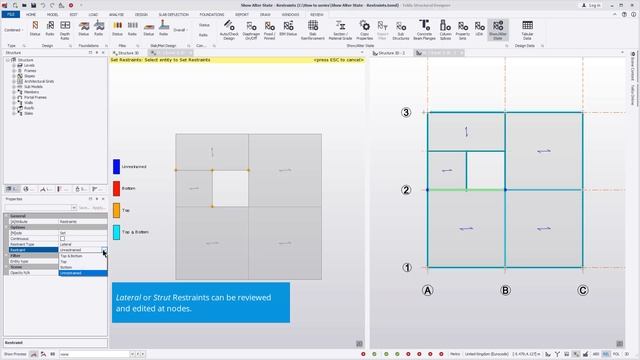Expand the Levels node in Structure tree
This screenshot has height=360, width=640.
point(14,65)
